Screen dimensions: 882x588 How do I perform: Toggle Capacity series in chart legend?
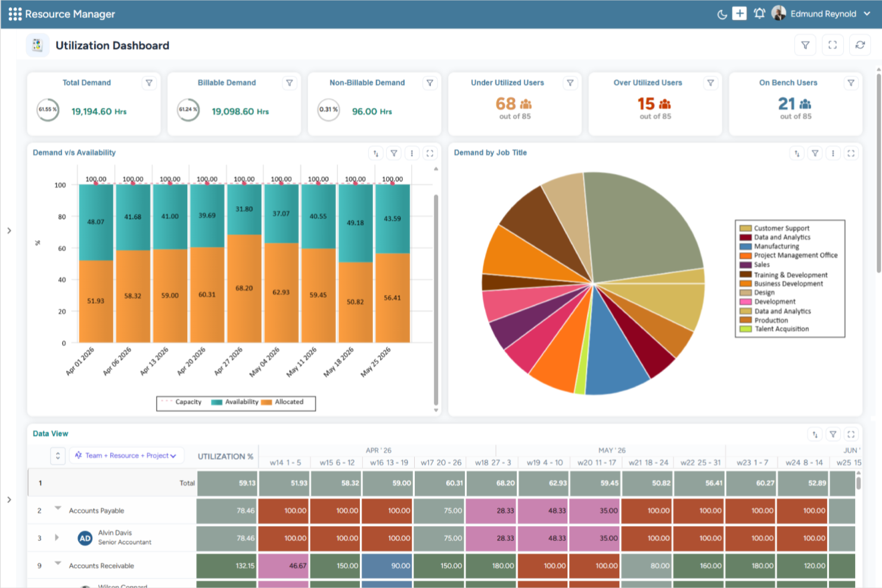pyautogui.click(x=182, y=402)
